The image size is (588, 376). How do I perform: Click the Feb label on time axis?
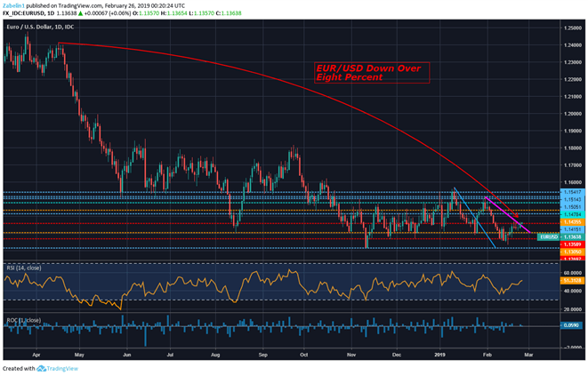pyautogui.click(x=487, y=355)
